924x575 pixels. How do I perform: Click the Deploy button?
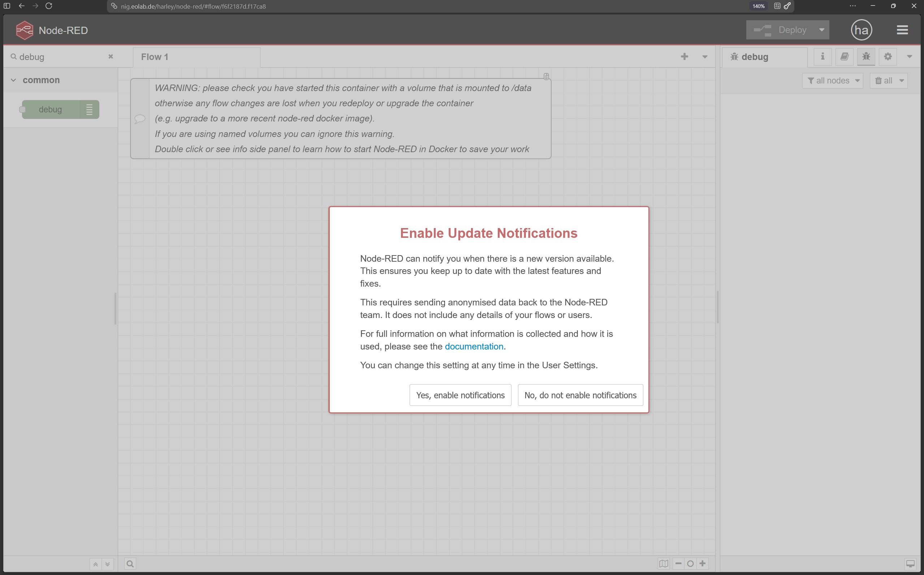780,30
